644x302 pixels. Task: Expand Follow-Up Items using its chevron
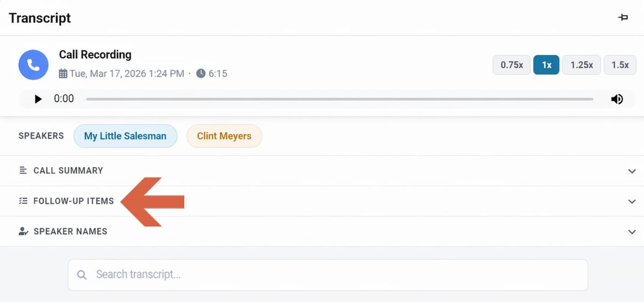[632, 201]
